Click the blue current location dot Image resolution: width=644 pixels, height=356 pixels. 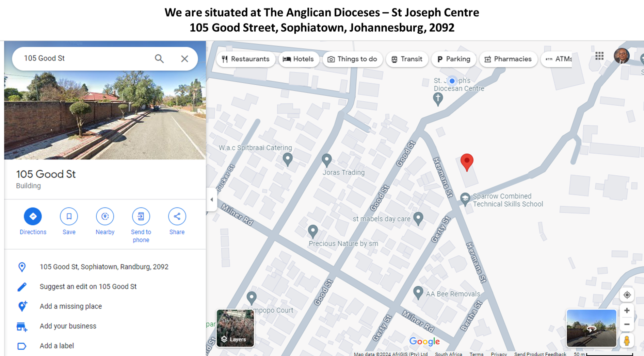tap(452, 81)
